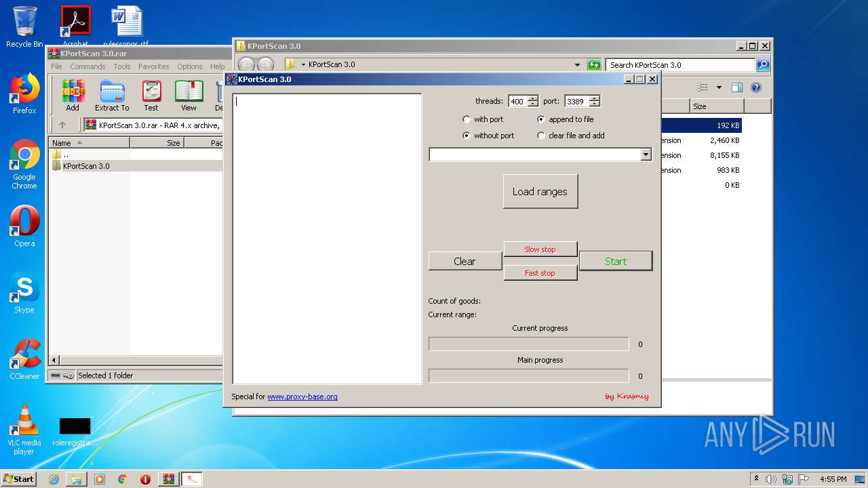The image size is (868, 488).
Task: Click the green refresh icon in Explorer
Action: point(594,65)
